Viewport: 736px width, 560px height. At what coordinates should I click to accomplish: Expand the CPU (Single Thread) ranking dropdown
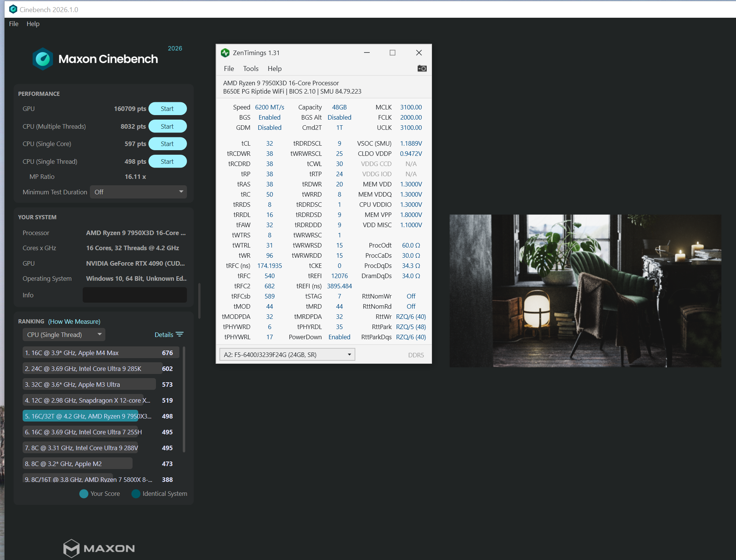64,335
